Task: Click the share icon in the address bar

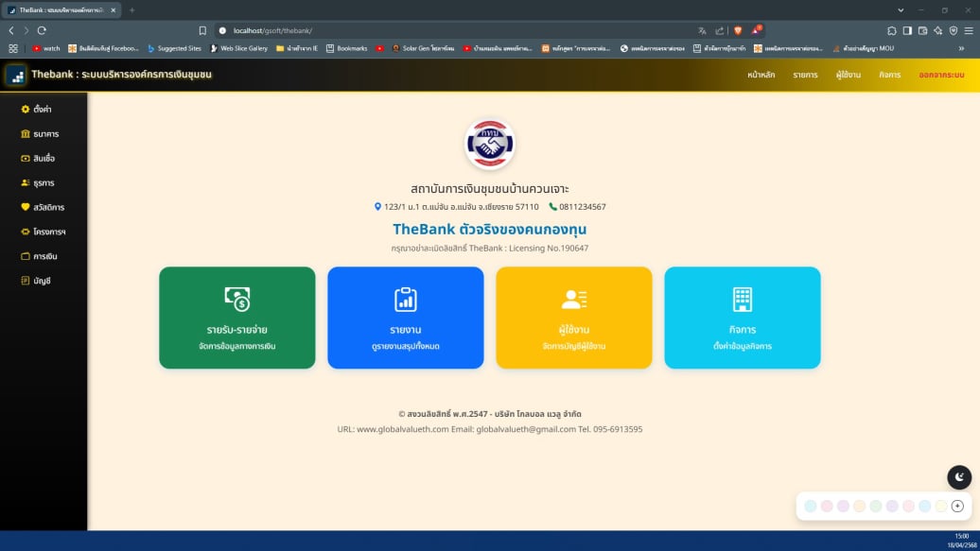Action: 719,30
